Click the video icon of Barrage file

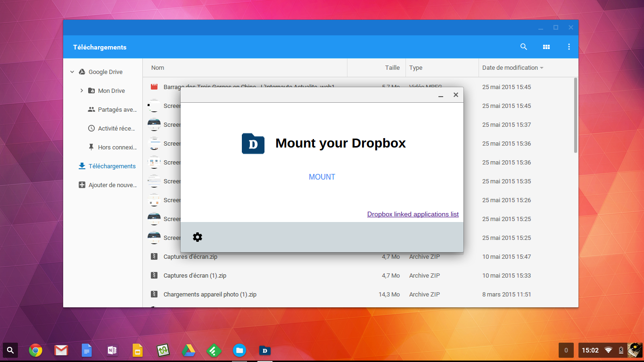pyautogui.click(x=154, y=87)
